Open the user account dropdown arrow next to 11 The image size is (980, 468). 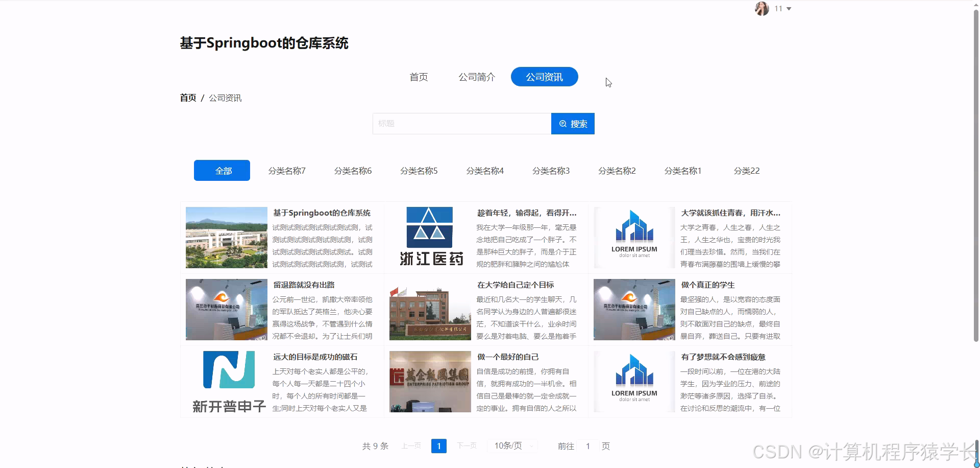click(789, 9)
